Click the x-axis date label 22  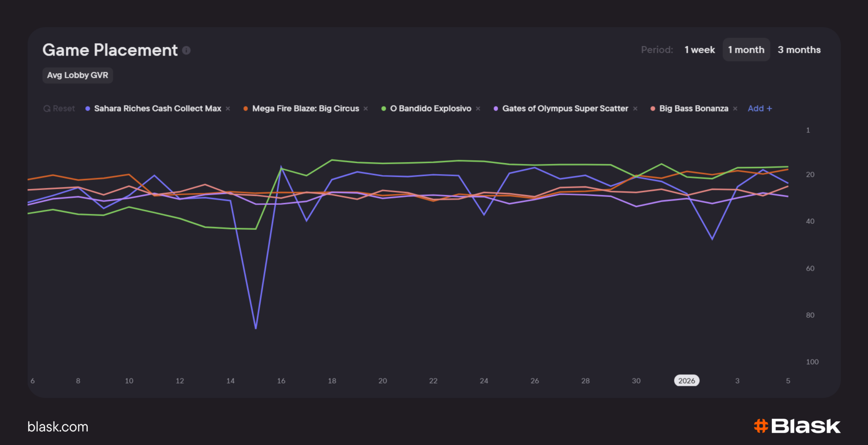pos(433,381)
